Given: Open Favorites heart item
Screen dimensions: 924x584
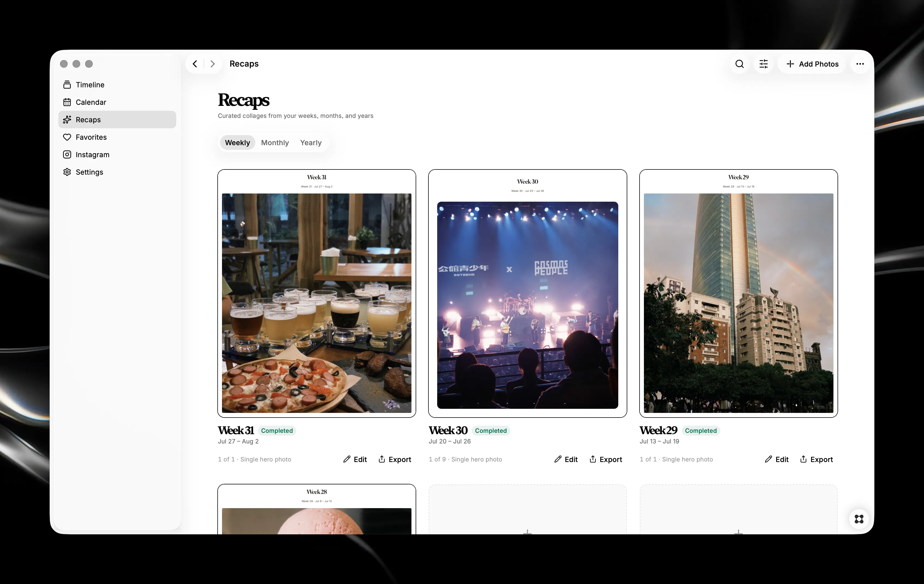Looking at the screenshot, I should click(x=117, y=137).
